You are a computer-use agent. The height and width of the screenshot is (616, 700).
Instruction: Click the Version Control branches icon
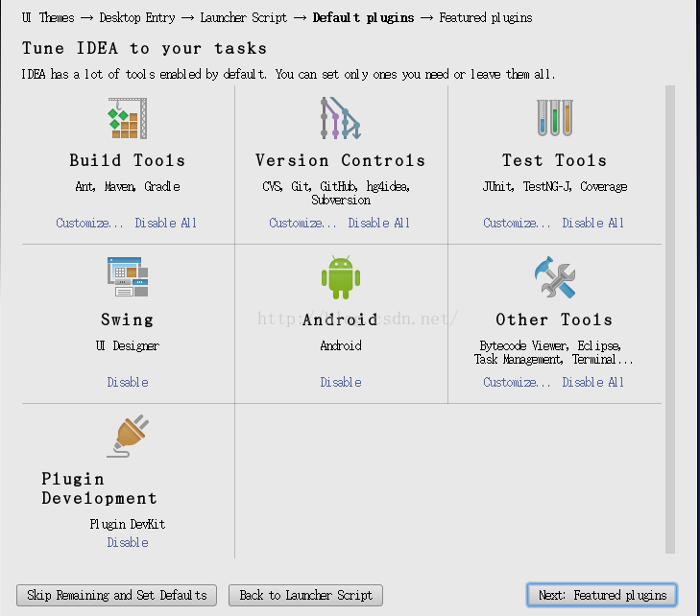click(x=340, y=119)
